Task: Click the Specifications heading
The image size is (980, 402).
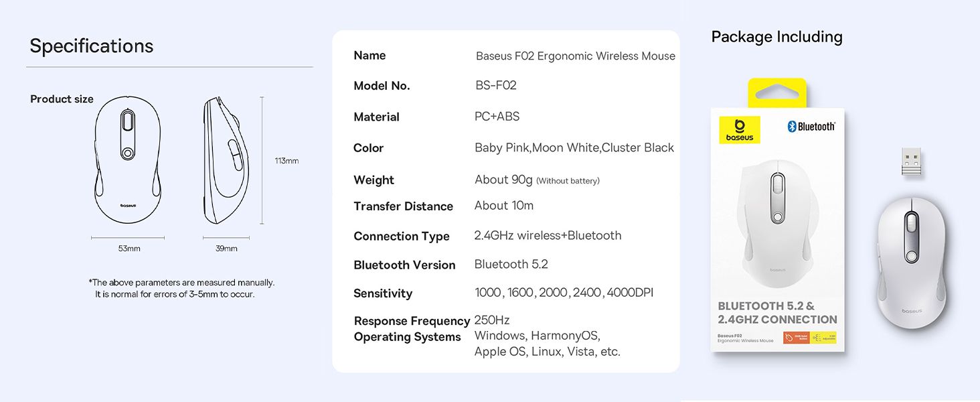Action: 92,46
